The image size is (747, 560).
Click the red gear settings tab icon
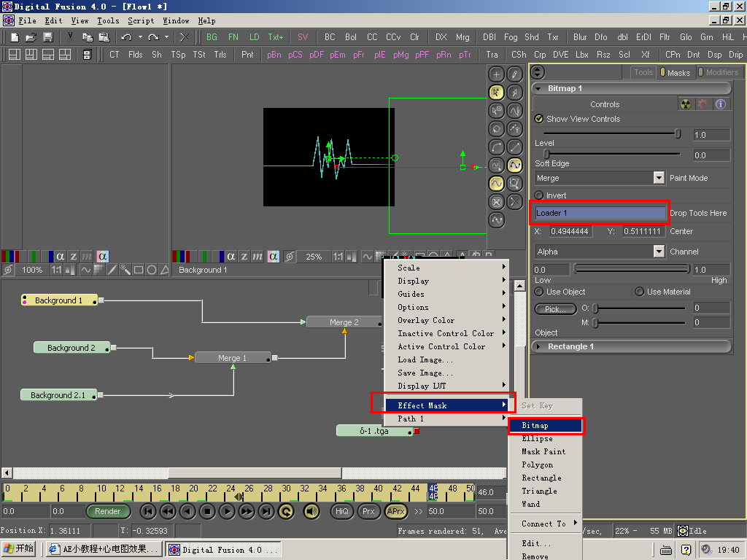(x=703, y=104)
